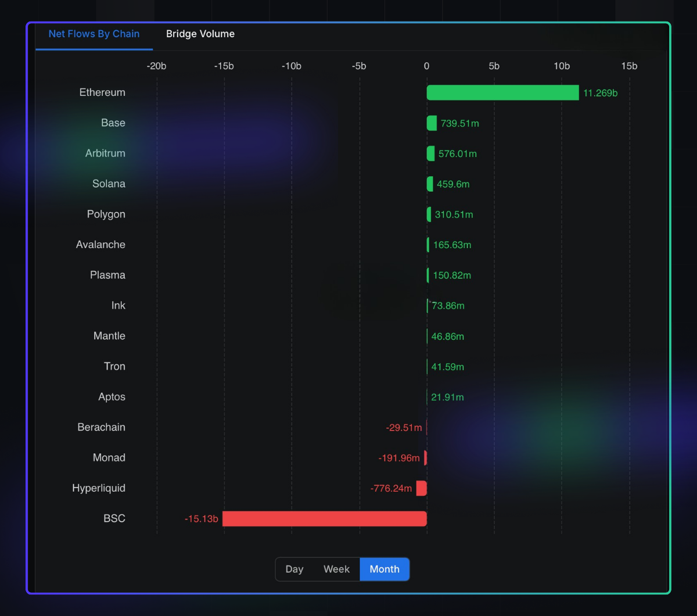Click the Arbitrum chain label
The height and width of the screenshot is (616, 697).
pyautogui.click(x=105, y=153)
